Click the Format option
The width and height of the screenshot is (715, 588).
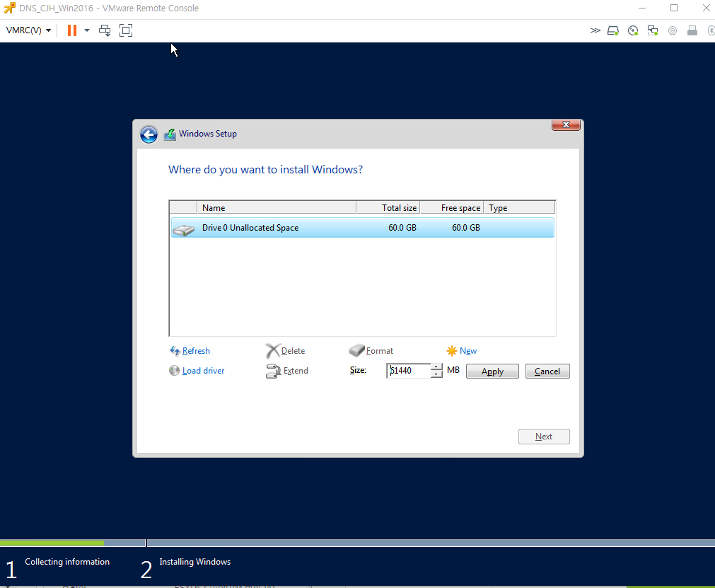(379, 351)
